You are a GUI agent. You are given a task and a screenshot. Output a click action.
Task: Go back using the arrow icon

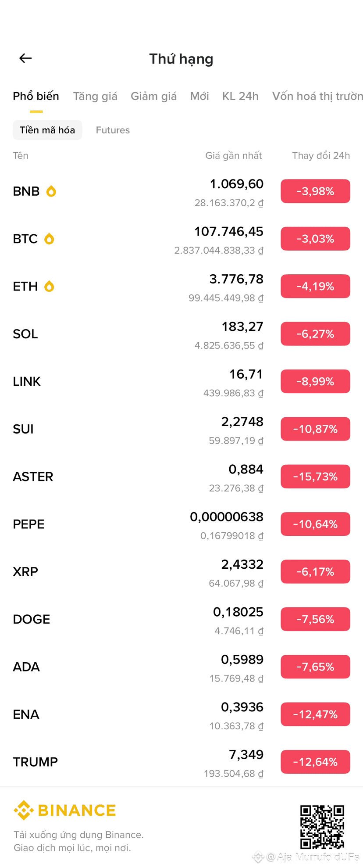[25, 58]
